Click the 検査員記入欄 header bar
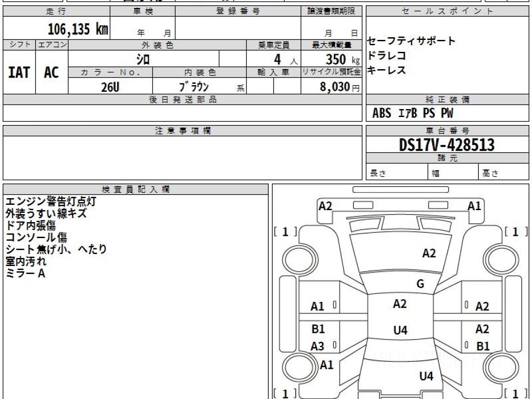This screenshot has height=399, width=532. 136,189
